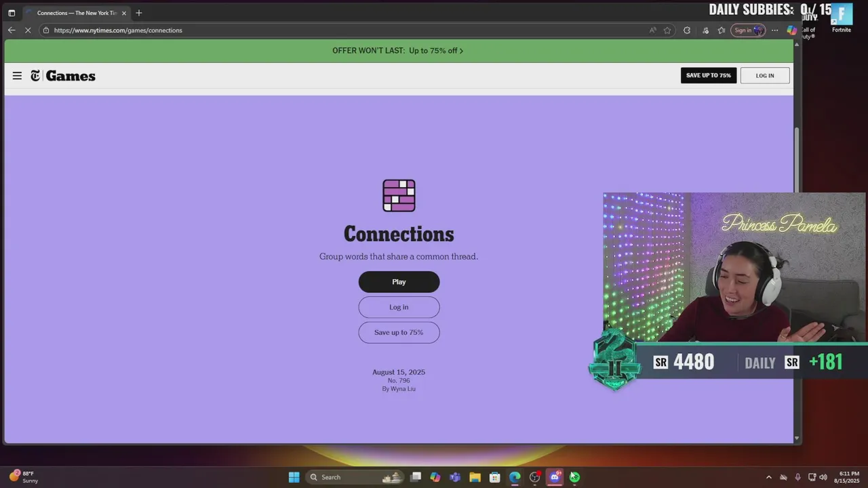Open Discord from the taskbar
Image resolution: width=868 pixels, height=488 pixels.
point(555,477)
